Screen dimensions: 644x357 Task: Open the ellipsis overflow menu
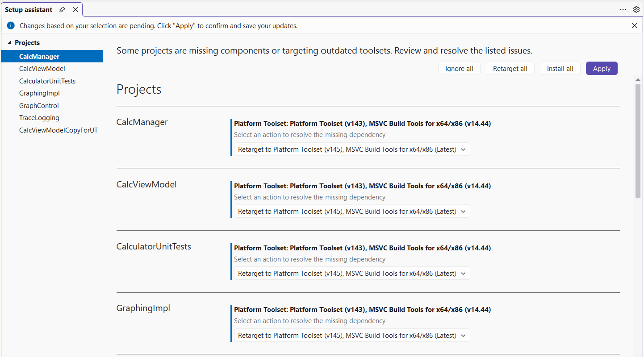623,9
